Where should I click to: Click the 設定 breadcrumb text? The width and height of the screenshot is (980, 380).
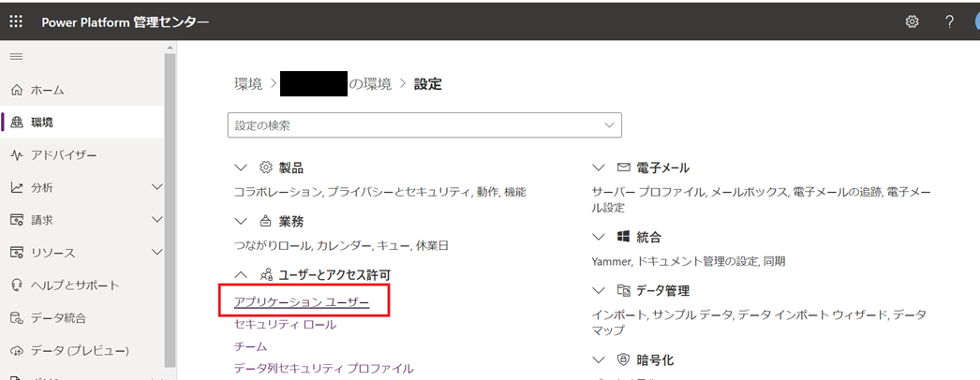[428, 84]
